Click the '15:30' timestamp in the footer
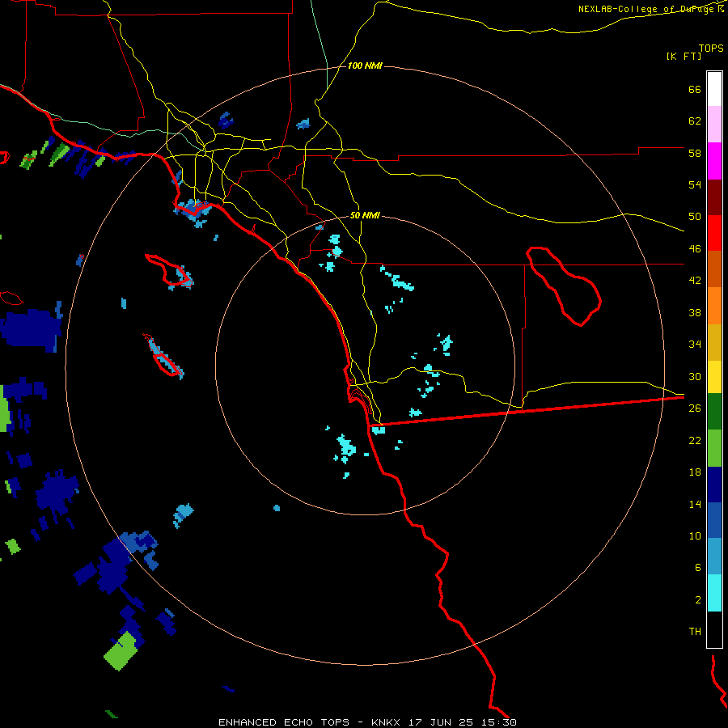728x728 pixels. click(x=497, y=722)
